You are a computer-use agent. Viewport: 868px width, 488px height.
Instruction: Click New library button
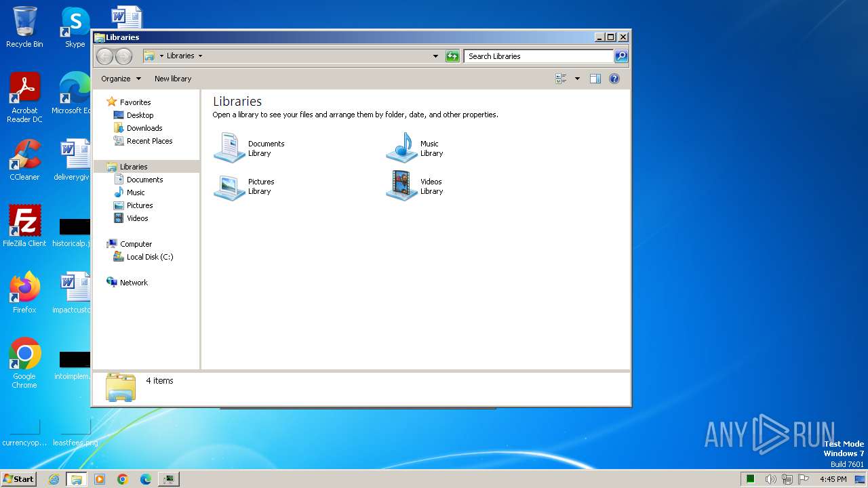173,79
